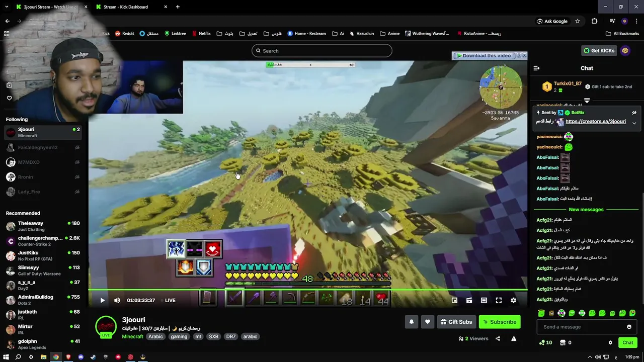Open the KICKs balance showing 10

coord(545,342)
